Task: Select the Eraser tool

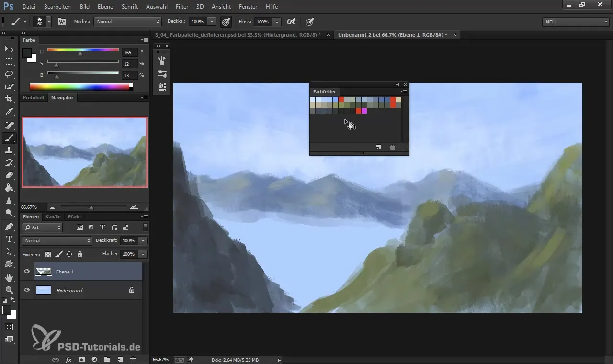Action: tap(9, 175)
